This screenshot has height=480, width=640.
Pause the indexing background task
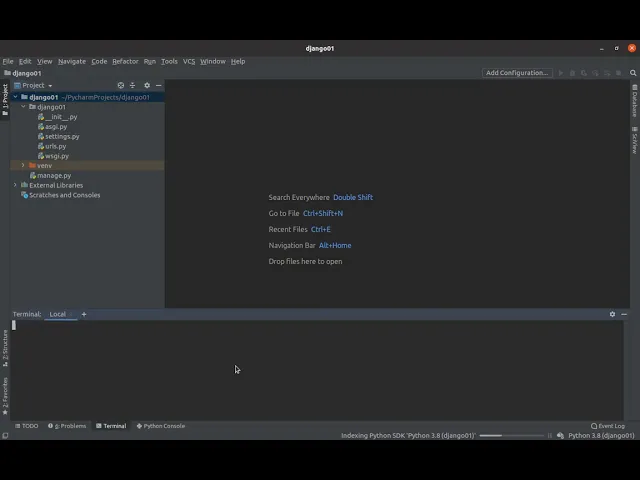pyautogui.click(x=550, y=436)
